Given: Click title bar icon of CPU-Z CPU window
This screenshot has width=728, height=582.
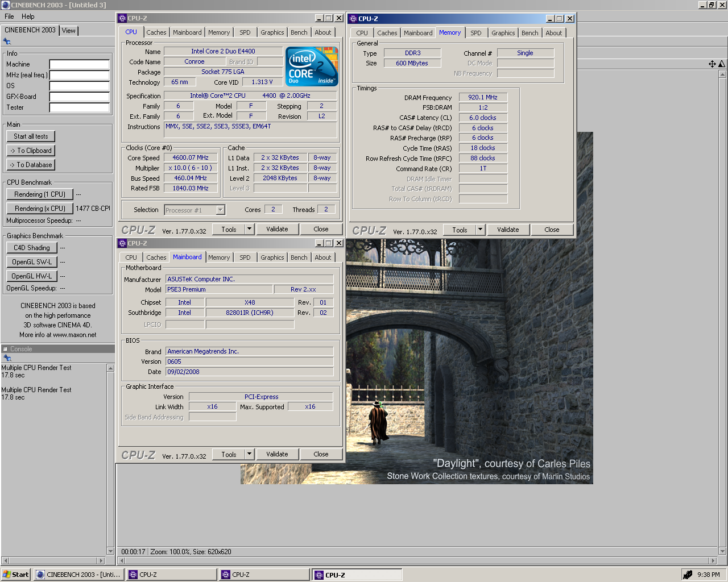Looking at the screenshot, I should tap(122, 18).
